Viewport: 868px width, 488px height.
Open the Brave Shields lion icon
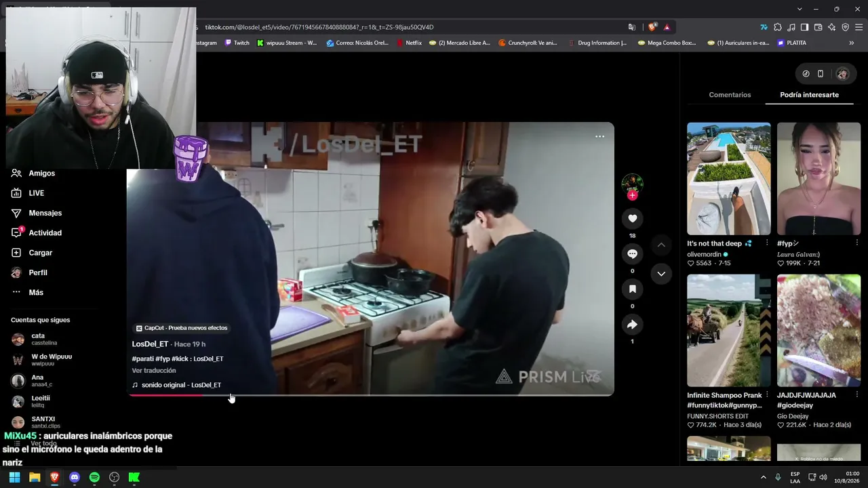click(x=652, y=27)
